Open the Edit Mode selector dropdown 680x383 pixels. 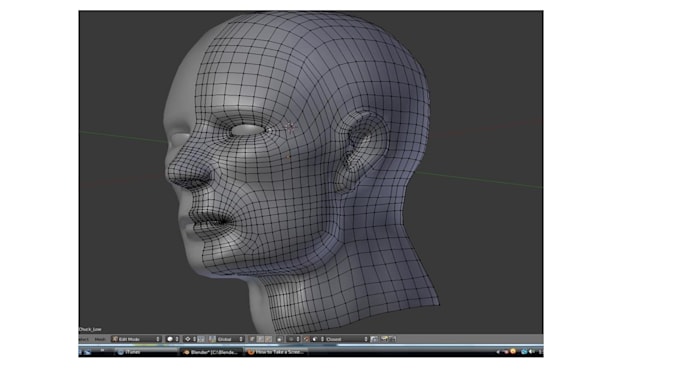136,339
